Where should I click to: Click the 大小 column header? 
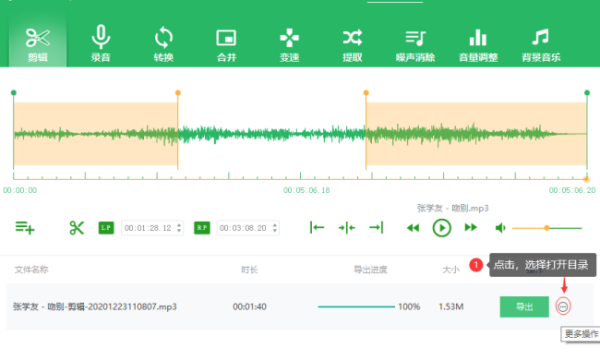click(451, 270)
